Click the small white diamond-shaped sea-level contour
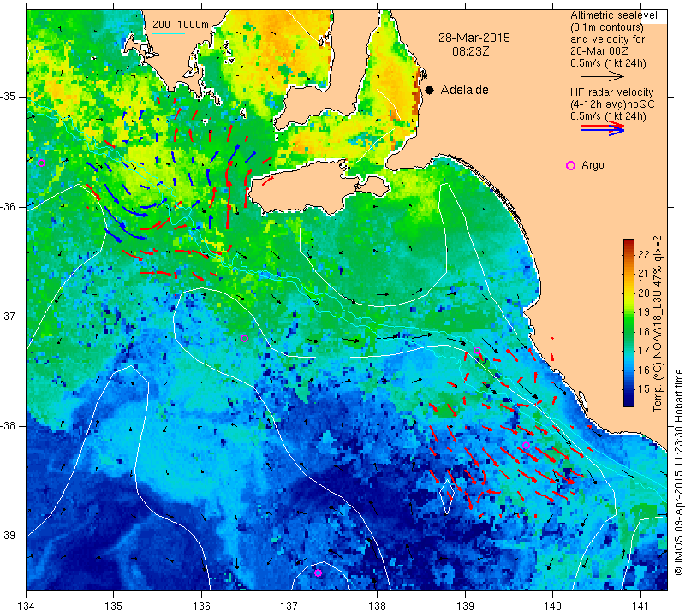 (447, 496)
